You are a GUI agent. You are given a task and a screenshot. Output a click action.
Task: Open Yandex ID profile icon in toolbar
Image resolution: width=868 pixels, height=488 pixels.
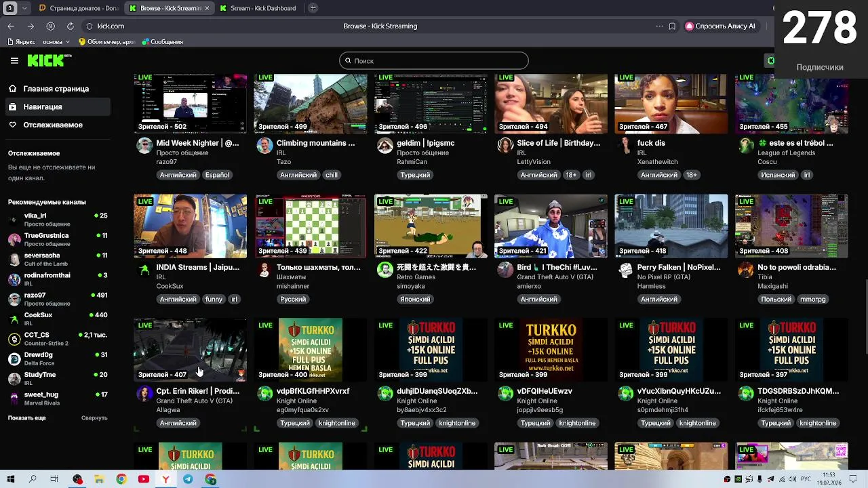[50, 26]
